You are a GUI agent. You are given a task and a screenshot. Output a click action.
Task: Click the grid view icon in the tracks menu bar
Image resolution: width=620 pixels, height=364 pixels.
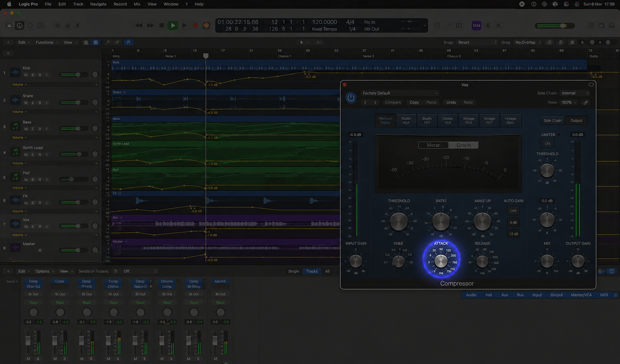tap(95, 42)
